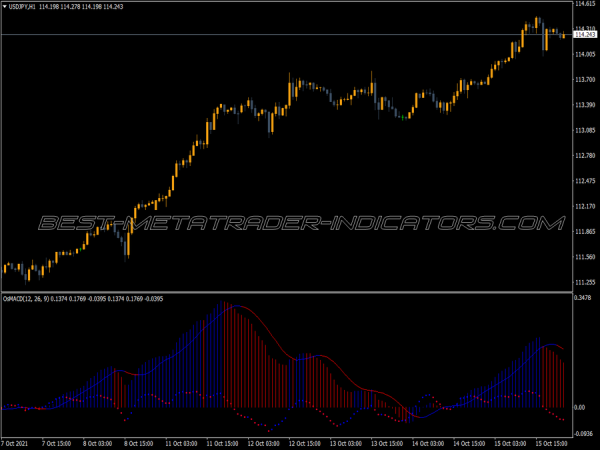Click the 15 Oct 03:00 time label
The height and width of the screenshot is (450, 600).
coord(510,443)
